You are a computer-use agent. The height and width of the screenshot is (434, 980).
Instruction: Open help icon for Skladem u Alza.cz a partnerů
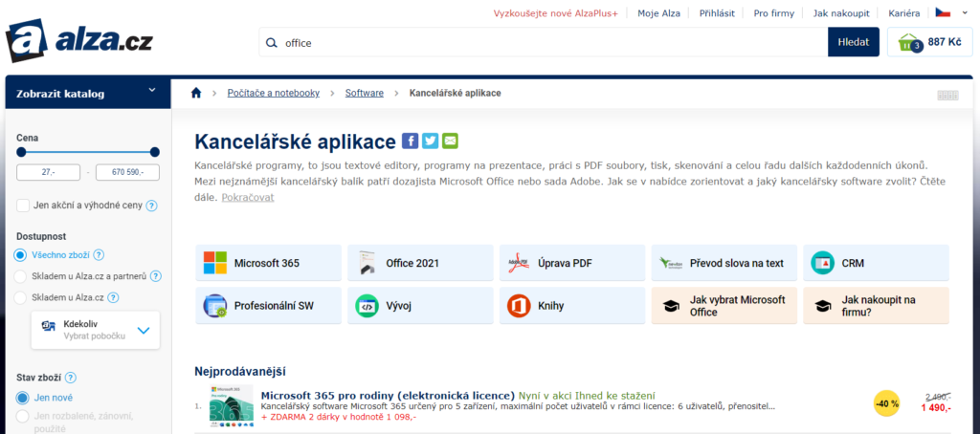click(x=156, y=276)
